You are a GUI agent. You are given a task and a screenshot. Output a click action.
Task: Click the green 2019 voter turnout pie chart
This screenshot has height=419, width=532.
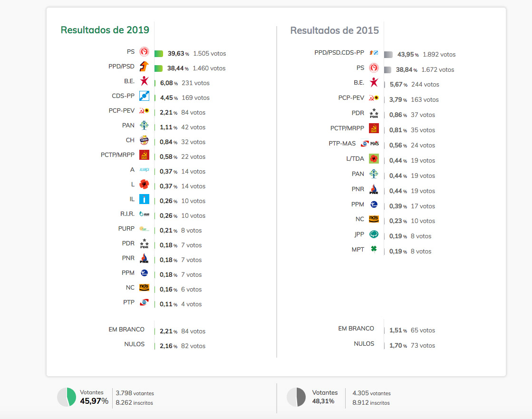tap(67, 397)
